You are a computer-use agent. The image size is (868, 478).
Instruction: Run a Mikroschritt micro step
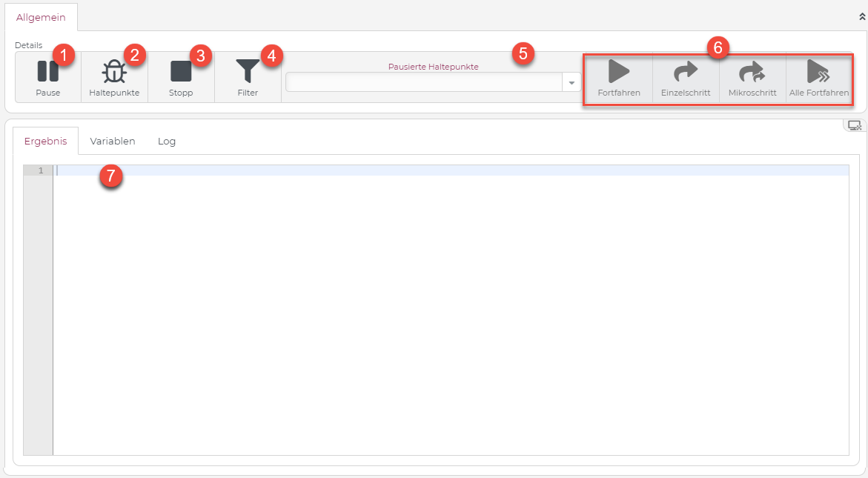tap(752, 72)
